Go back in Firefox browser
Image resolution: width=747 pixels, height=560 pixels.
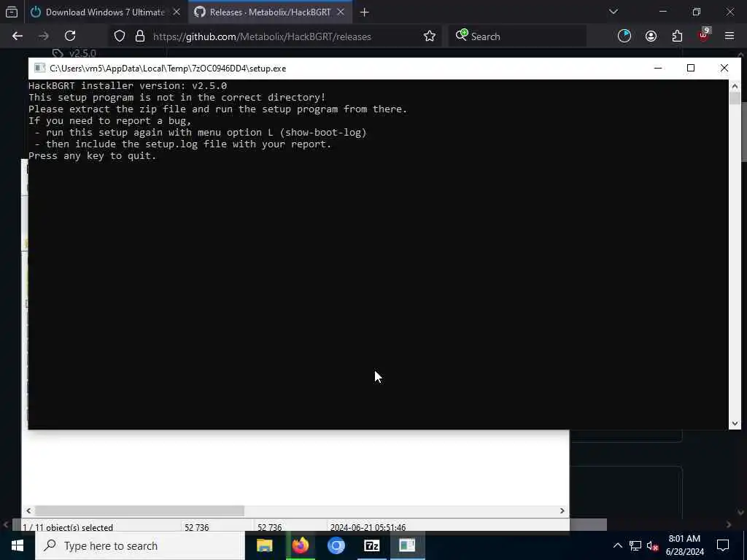click(x=18, y=36)
